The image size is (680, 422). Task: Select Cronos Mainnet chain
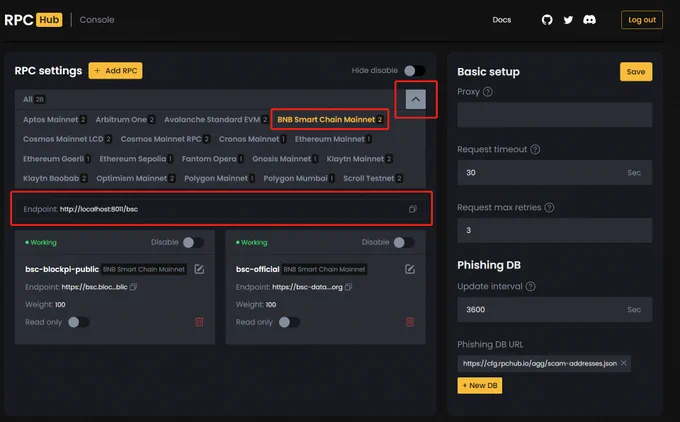pos(252,139)
